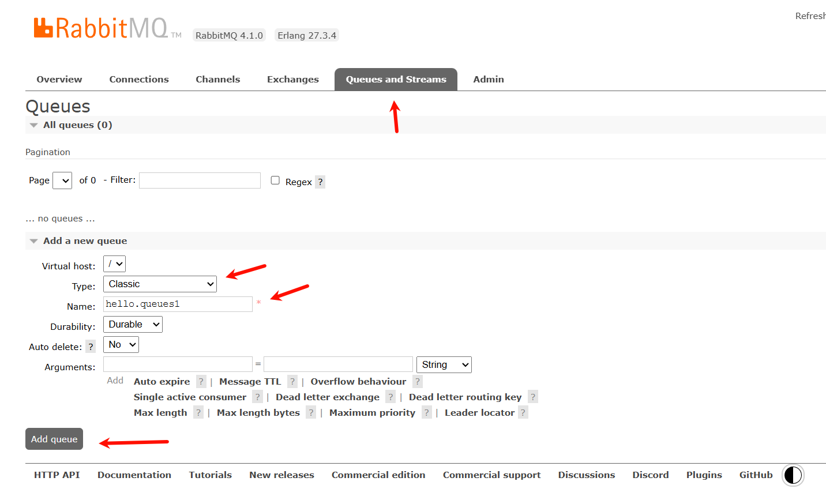Open the argument type String dropdown

pyautogui.click(x=444, y=365)
